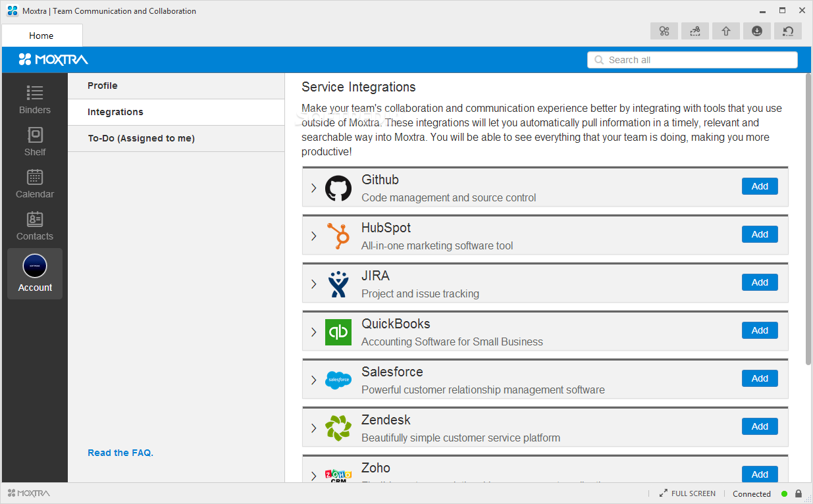Open the Contacts in sidebar
The height and width of the screenshot is (504, 813).
(x=35, y=226)
